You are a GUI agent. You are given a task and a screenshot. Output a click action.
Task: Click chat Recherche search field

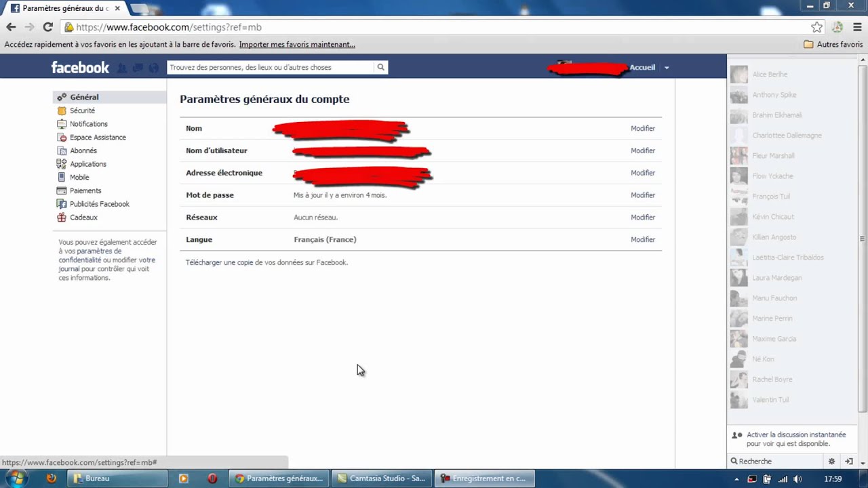776,461
